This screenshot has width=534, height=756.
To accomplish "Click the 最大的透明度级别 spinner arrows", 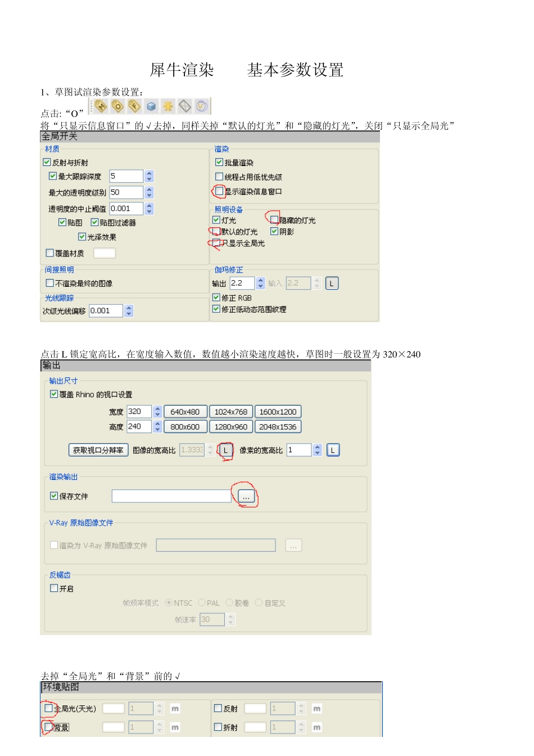I will [x=149, y=192].
